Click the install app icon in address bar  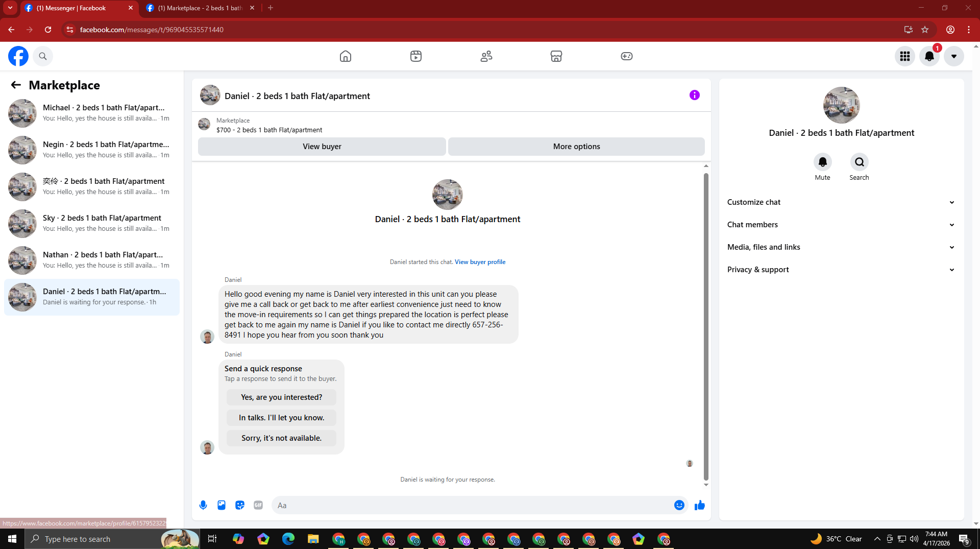908,30
